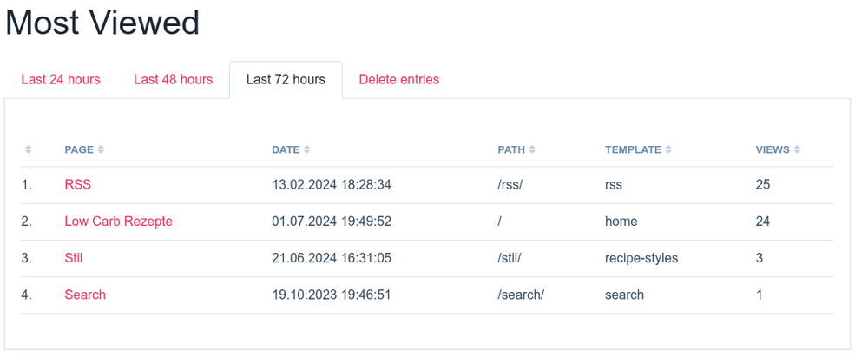
Task: Select the Last 72 hours tab
Action: click(286, 80)
